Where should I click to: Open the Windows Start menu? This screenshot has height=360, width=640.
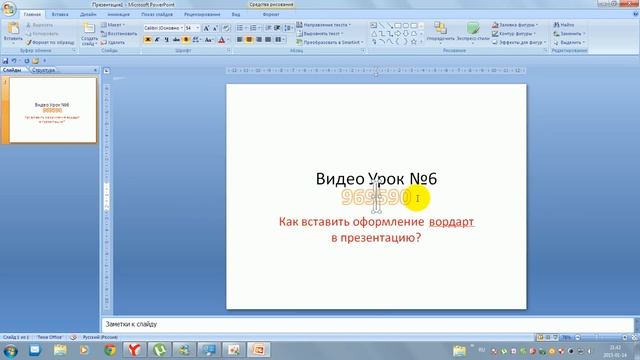pos(10,351)
